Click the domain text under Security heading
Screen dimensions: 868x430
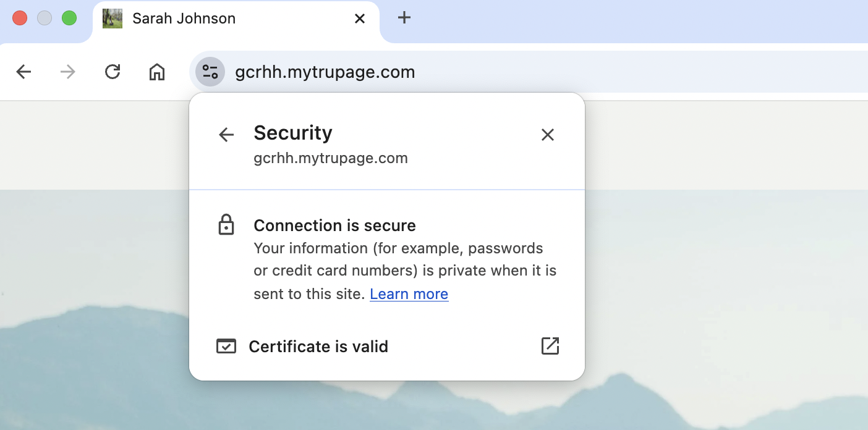coord(331,158)
